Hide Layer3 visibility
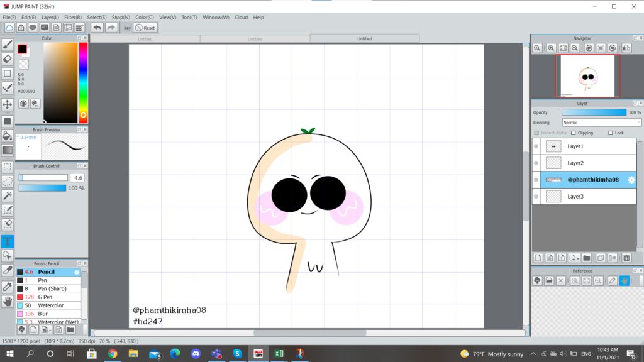The height and width of the screenshot is (362, 644). [x=536, y=197]
